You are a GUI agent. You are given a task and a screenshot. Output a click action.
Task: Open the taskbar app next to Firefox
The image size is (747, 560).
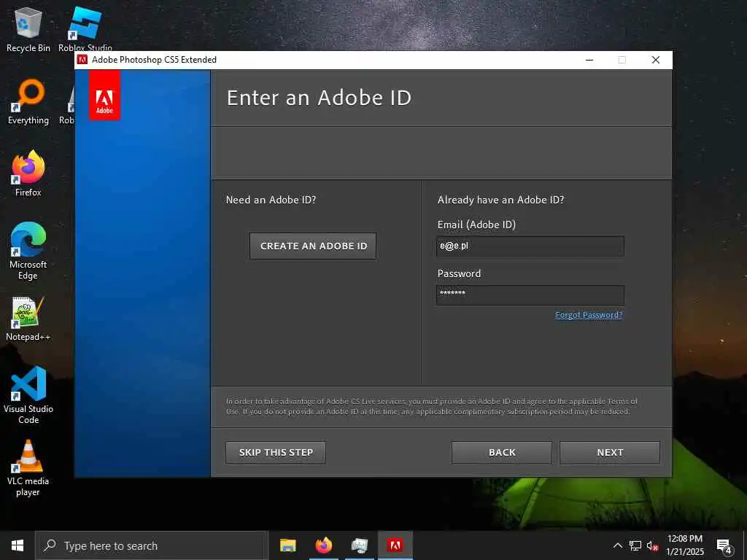[x=359, y=545]
